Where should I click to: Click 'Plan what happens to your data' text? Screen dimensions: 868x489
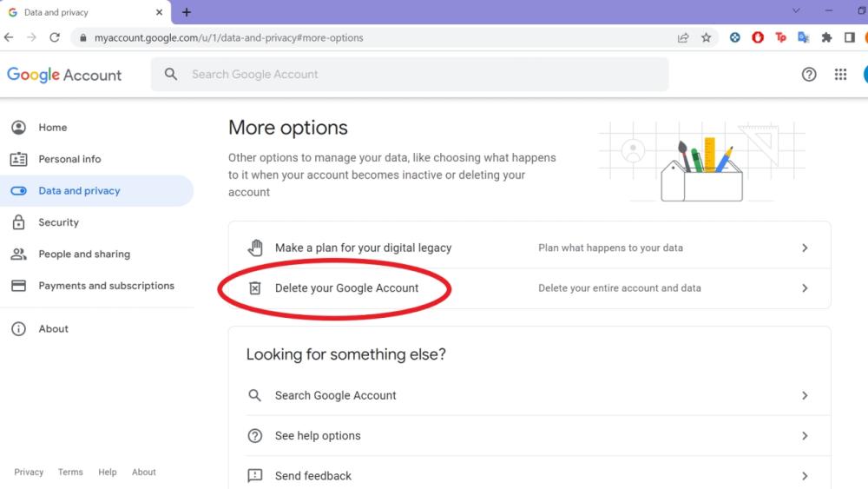610,248
